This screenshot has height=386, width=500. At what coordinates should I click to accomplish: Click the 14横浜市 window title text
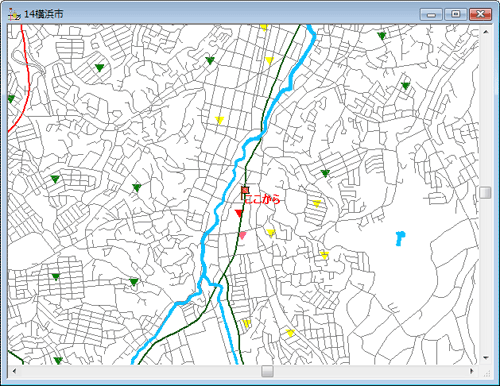[x=43, y=14]
